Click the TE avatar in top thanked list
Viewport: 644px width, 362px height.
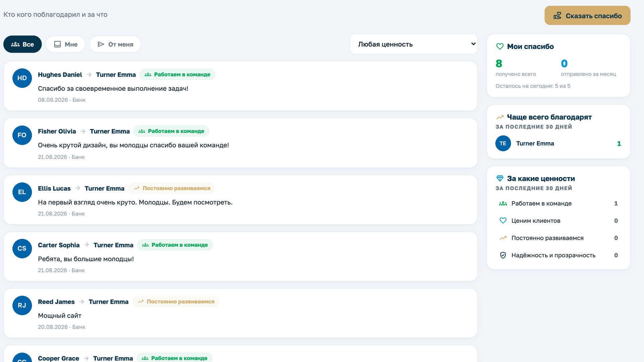[503, 143]
